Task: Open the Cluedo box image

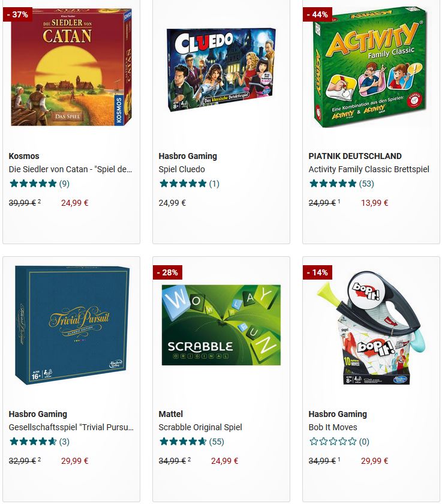Action: pos(221,70)
